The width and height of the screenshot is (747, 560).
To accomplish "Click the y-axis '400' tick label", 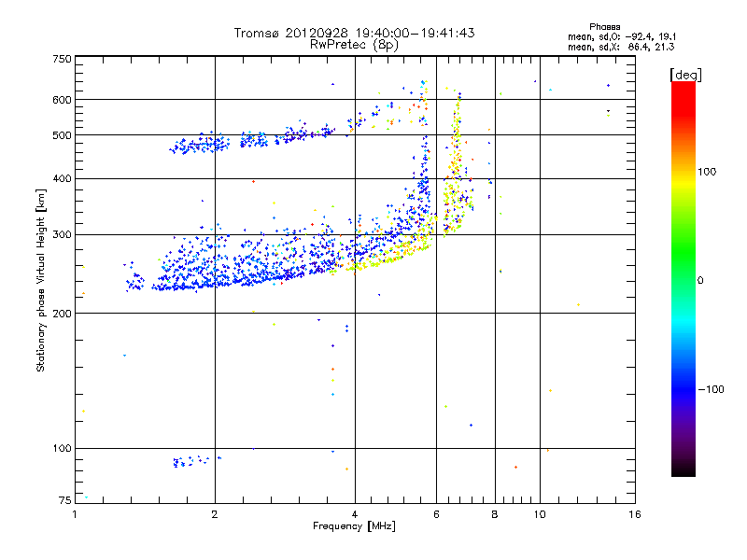I will 62,178.
